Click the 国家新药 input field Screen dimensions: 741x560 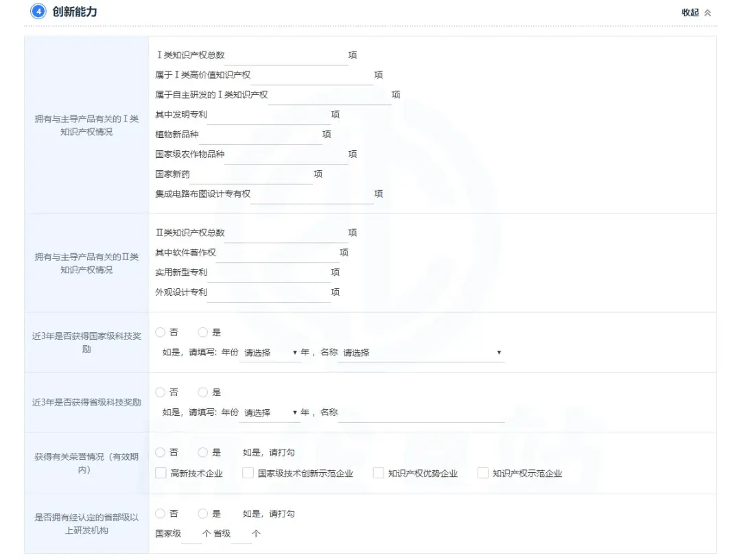tap(251, 175)
